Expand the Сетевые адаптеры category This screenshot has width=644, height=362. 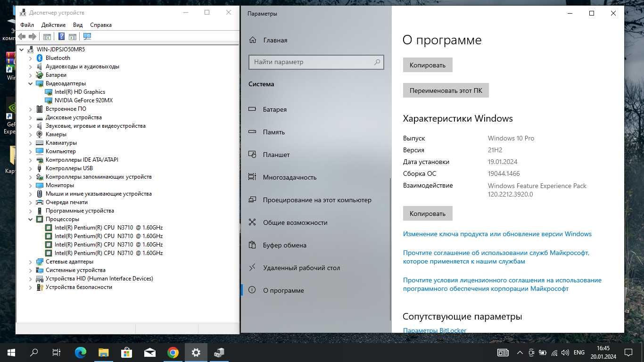[x=31, y=262]
